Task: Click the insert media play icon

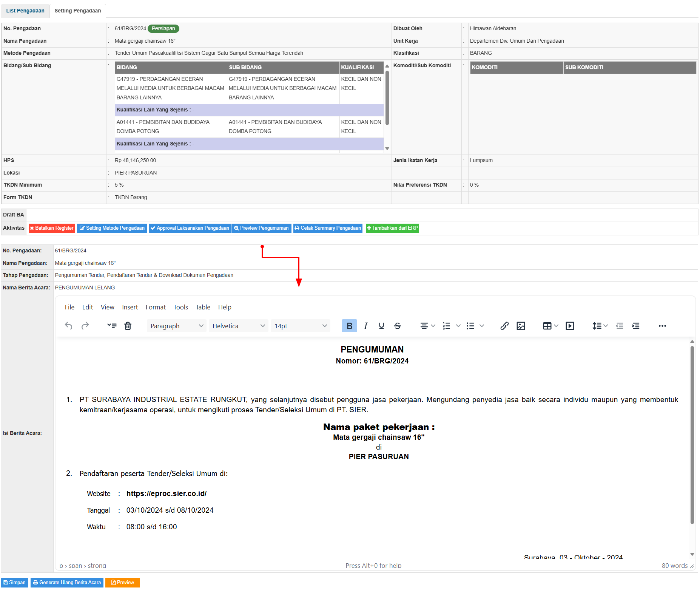Action: coord(570,326)
